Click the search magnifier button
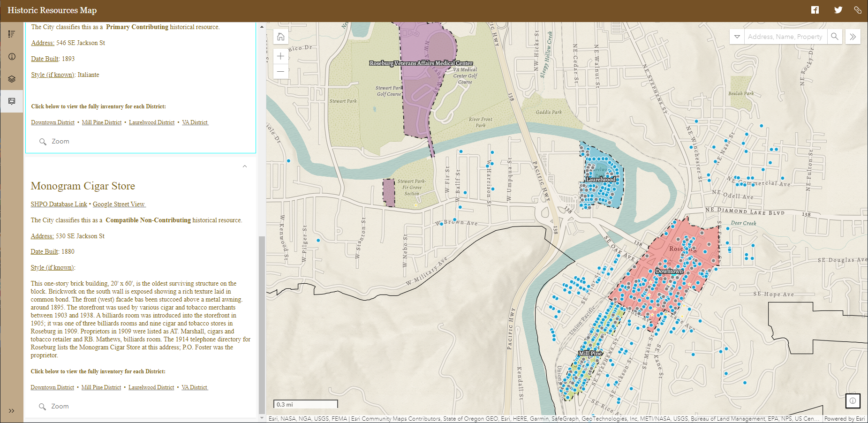The image size is (868, 423). pos(834,37)
